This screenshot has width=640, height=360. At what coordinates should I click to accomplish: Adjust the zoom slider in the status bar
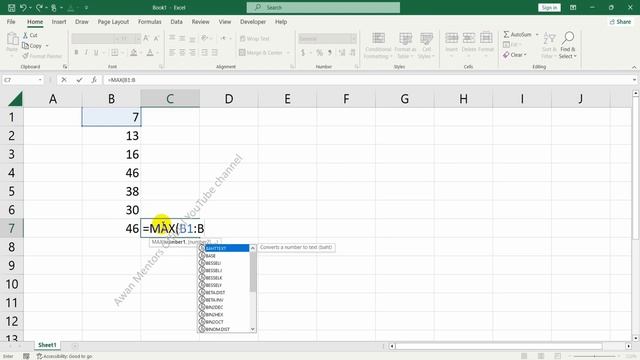pyautogui.click(x=594, y=356)
